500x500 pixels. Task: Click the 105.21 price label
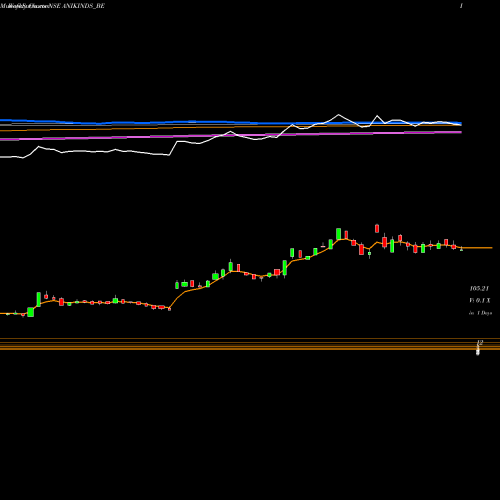click(479, 288)
